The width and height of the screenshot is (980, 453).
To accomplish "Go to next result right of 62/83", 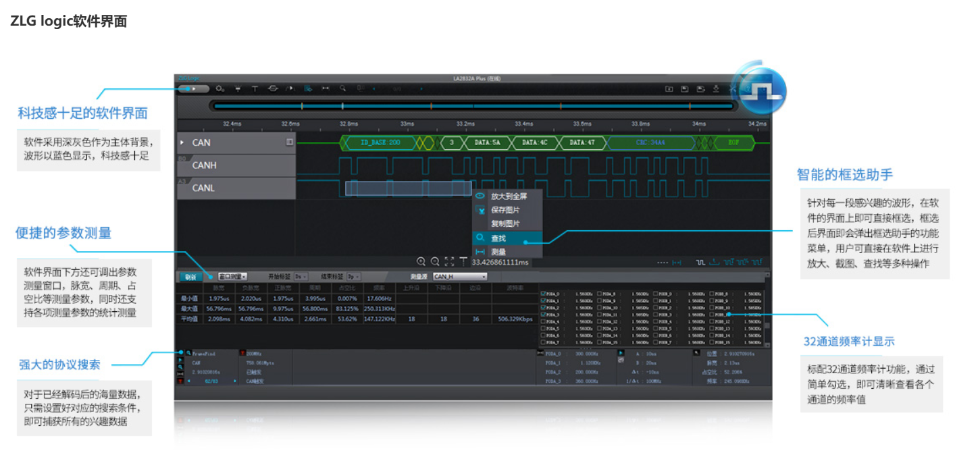I will point(235,381).
